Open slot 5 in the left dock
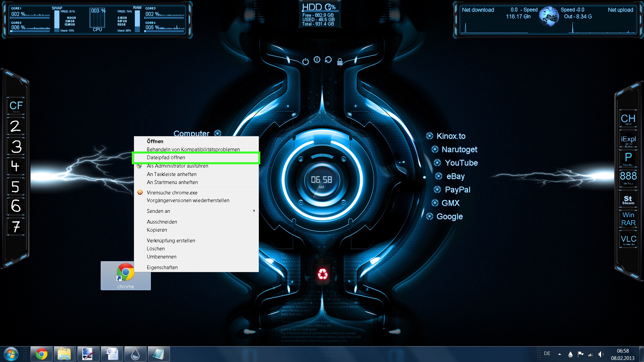The width and height of the screenshot is (644, 362). (16, 186)
